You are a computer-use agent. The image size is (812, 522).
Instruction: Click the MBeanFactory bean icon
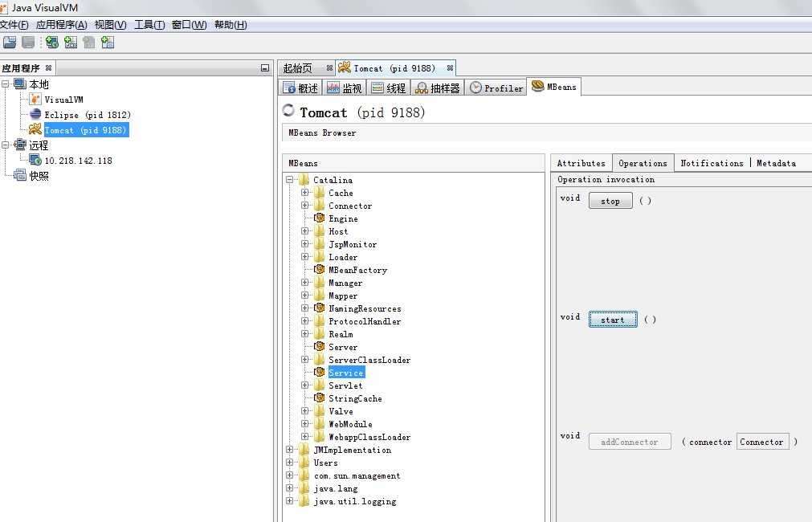point(320,269)
